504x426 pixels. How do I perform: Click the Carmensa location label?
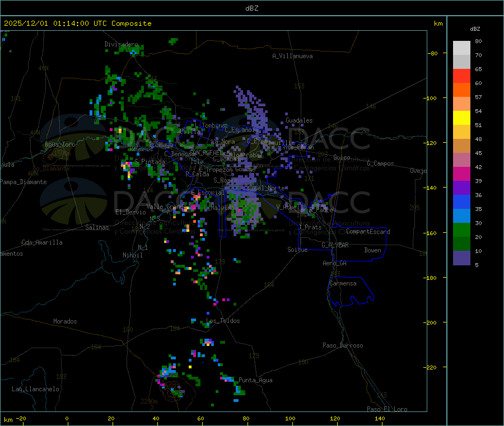pos(343,283)
